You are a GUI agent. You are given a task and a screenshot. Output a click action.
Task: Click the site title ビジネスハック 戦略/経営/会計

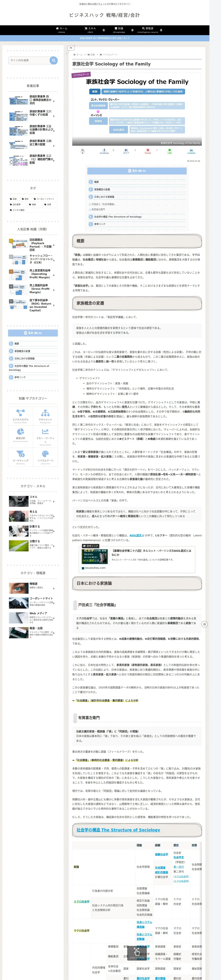(104, 15)
